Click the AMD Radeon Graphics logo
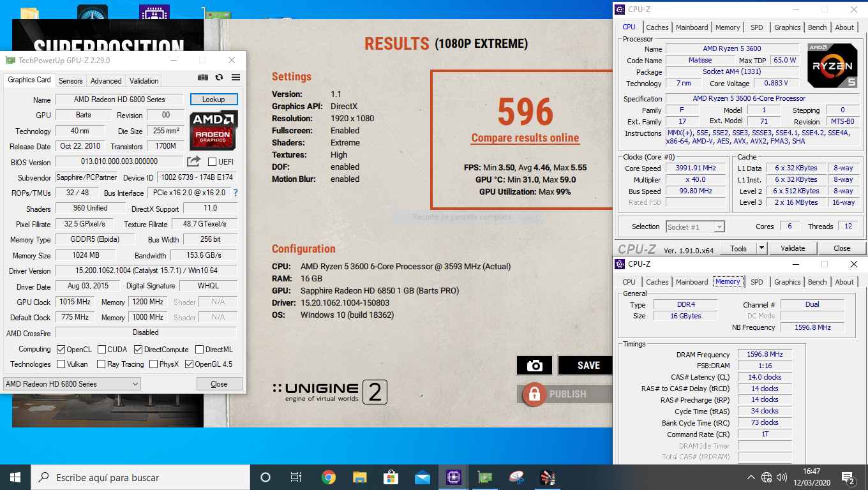The image size is (868, 490). [x=214, y=130]
